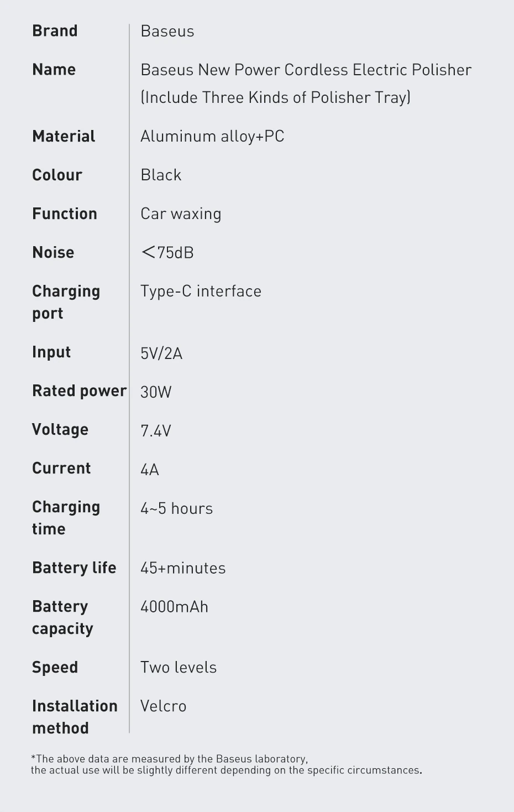Select the '4~5 hours' charging time value

pos(176,508)
